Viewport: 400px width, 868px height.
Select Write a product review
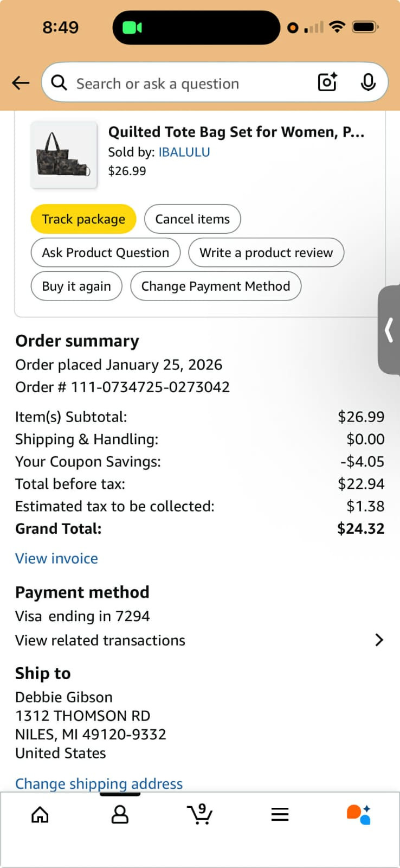click(266, 253)
